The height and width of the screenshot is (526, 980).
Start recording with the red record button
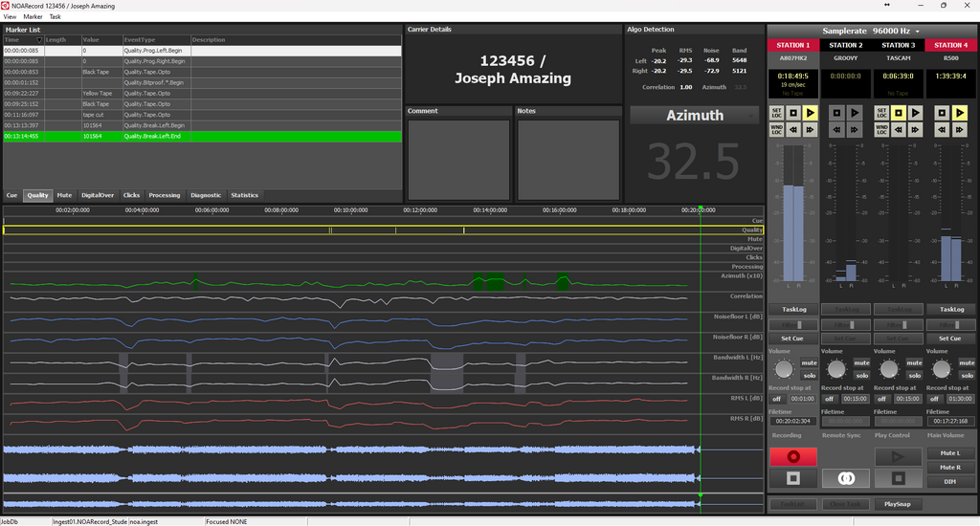(x=792, y=457)
